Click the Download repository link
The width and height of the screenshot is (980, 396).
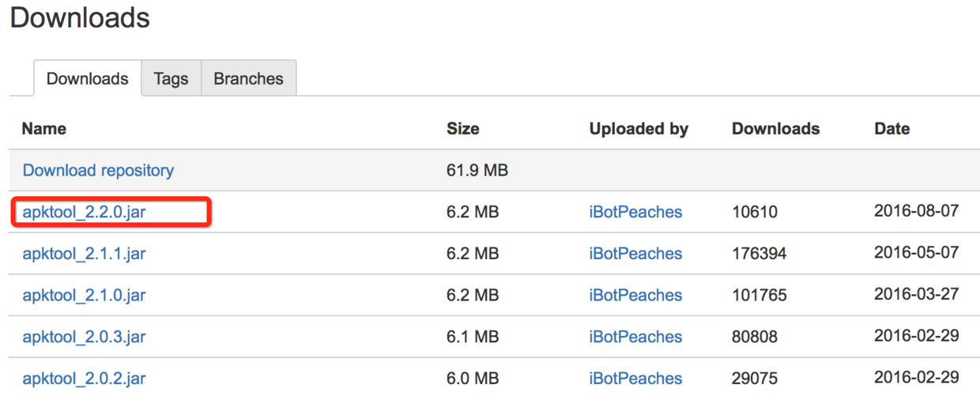98,170
